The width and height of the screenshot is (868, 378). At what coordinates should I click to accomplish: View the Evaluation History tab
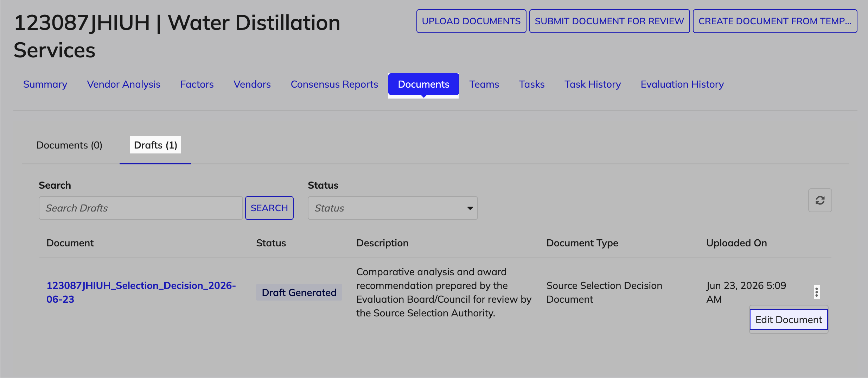[x=682, y=84]
